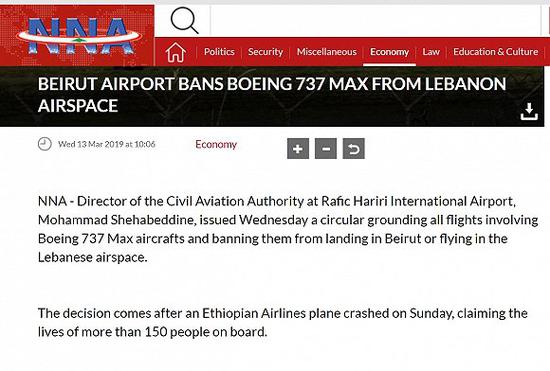Click the Ethiopian Airlines crash paragraph
Viewport: 550px width, 371px height.
point(283,322)
